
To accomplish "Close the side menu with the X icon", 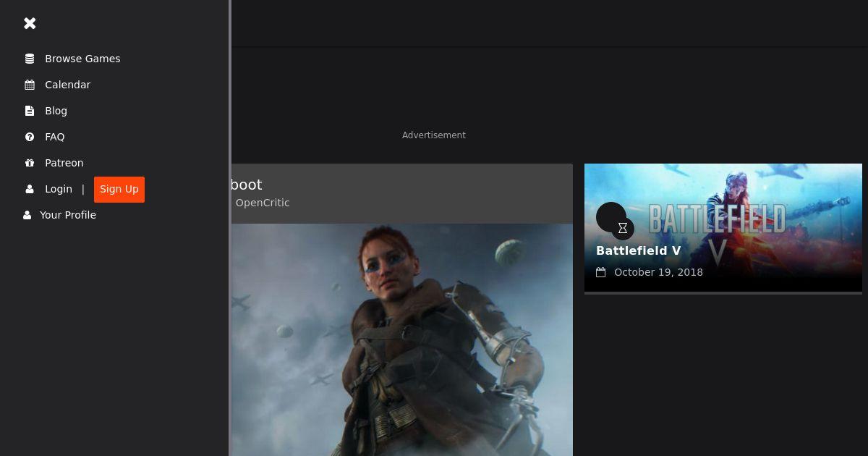I will (30, 23).
